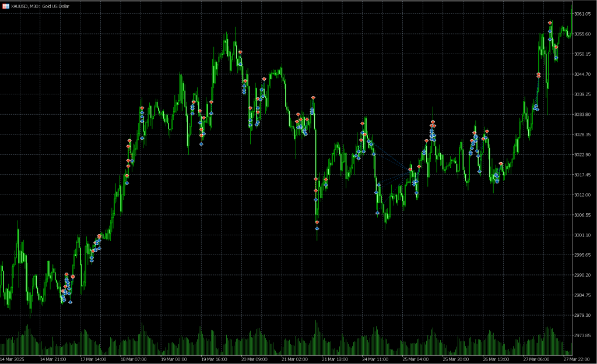Image resolution: width=597 pixels, height=364 pixels.
Task: Select the 3001.10 price level label
Action: tap(582, 235)
